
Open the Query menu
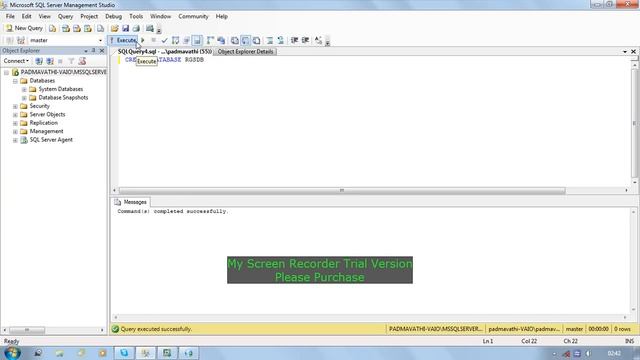tap(65, 16)
